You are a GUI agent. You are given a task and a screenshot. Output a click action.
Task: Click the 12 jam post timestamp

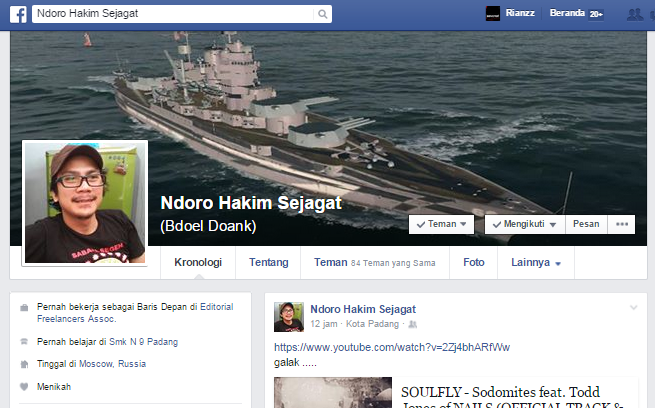click(x=324, y=324)
